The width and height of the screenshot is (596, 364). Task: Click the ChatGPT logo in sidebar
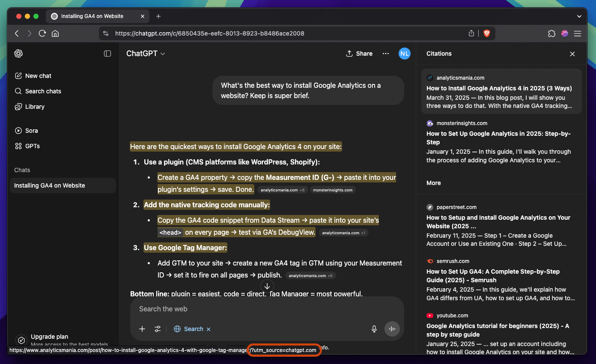point(18,54)
